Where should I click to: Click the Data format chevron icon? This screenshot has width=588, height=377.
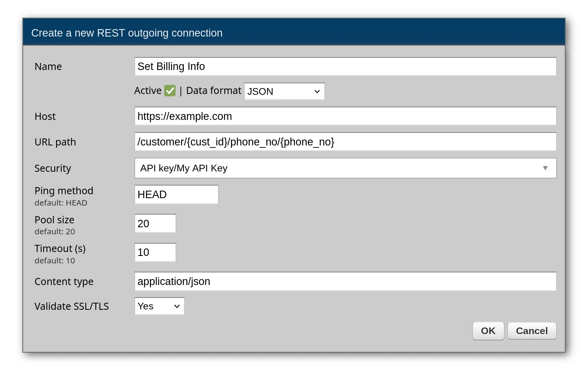[317, 92]
